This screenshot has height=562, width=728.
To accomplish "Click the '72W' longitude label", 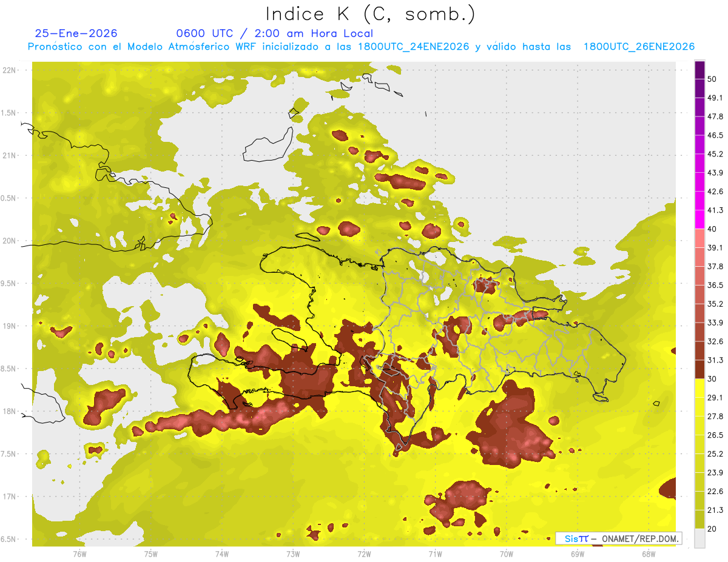I will (364, 554).
